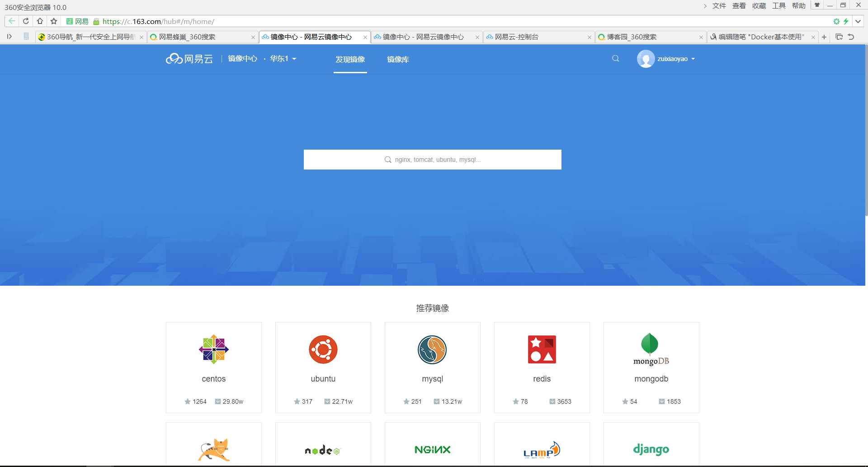This screenshot has height=467, width=868.
Task: Click the redis name label
Action: coord(542,379)
